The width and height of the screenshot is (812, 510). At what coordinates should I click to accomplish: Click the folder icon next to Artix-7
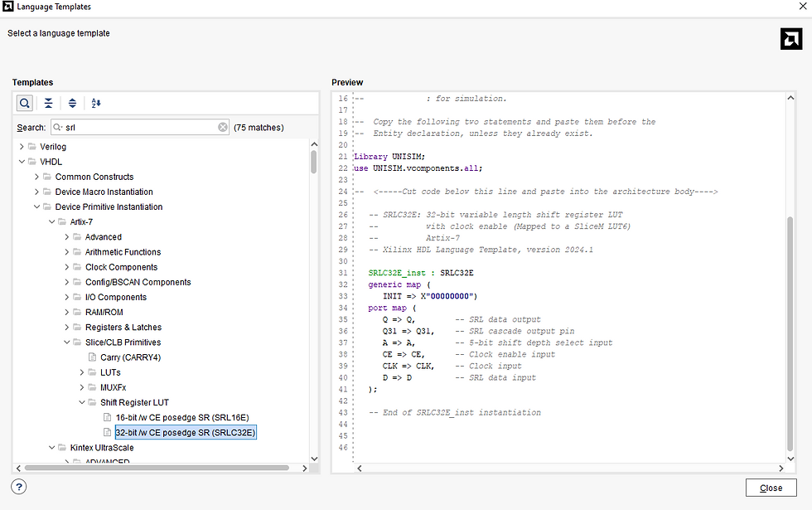coord(62,221)
